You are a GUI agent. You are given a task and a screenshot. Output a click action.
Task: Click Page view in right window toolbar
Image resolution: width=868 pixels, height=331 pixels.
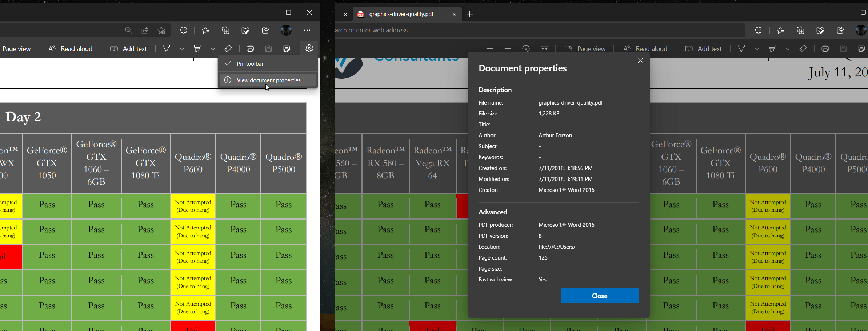[585, 48]
